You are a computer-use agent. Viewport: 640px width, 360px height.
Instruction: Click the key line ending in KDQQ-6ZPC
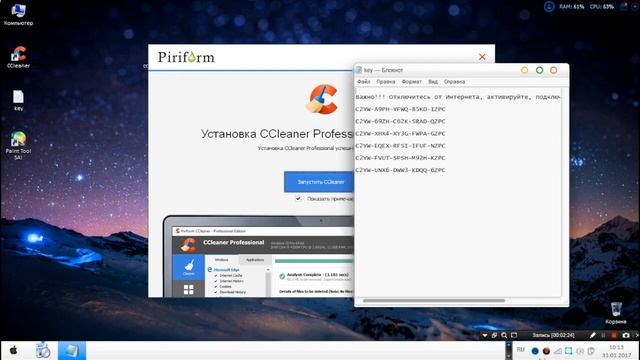(x=400, y=170)
